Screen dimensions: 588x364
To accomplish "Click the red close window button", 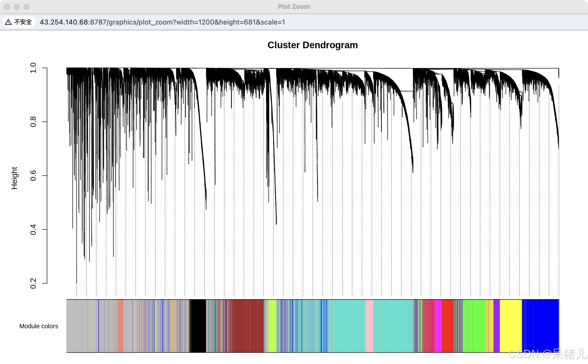I will (7, 7).
